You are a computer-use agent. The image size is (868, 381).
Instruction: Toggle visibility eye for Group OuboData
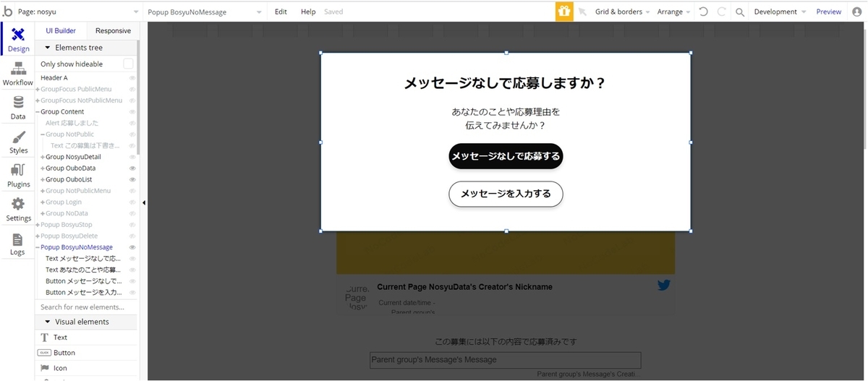[132, 168]
